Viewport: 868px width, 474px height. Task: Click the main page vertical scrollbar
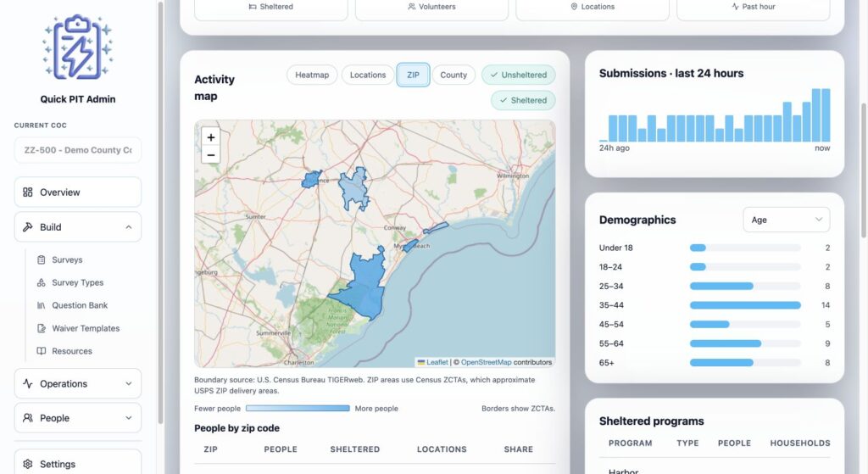tap(864, 170)
